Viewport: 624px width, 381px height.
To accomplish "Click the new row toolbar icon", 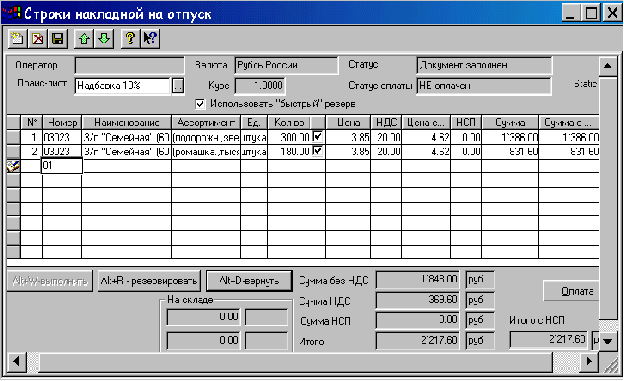I will pos(18,39).
